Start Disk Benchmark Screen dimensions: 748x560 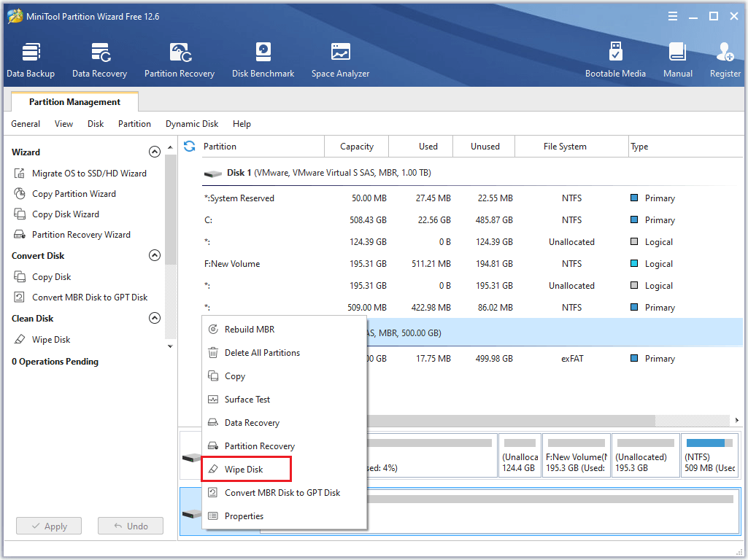pyautogui.click(x=263, y=60)
